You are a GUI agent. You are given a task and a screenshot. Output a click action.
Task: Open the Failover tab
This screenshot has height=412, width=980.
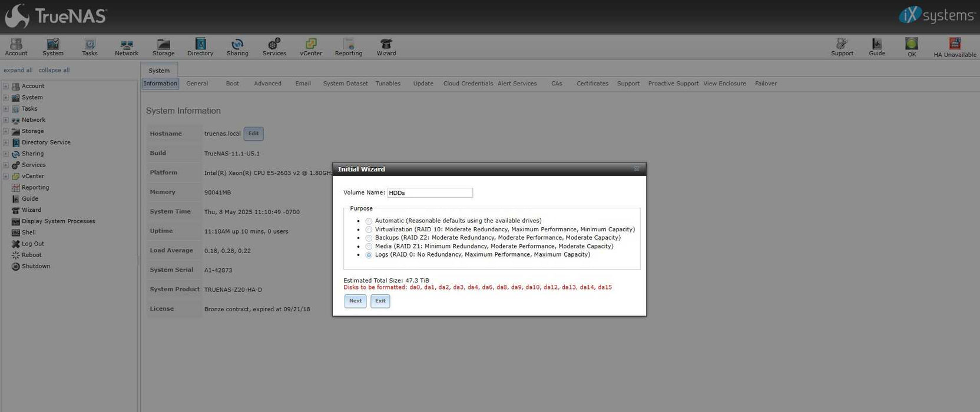tap(766, 84)
